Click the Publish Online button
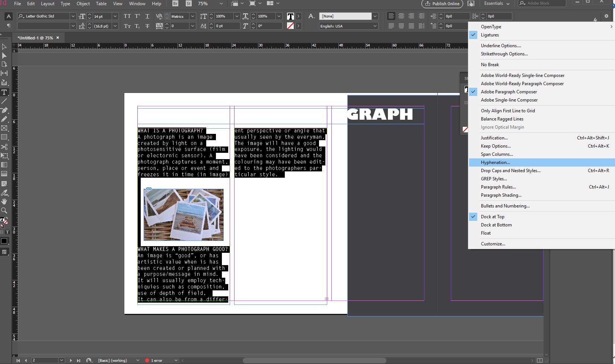 tap(442, 4)
